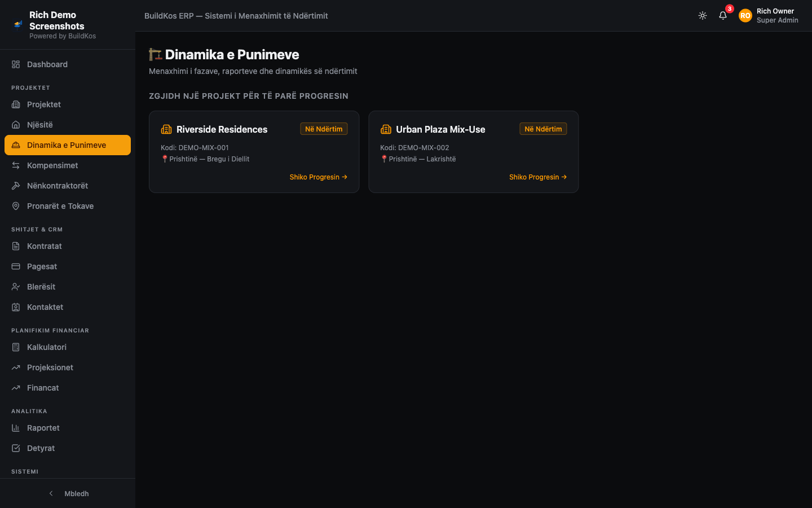Click the Pagesat card icon

coord(16,266)
